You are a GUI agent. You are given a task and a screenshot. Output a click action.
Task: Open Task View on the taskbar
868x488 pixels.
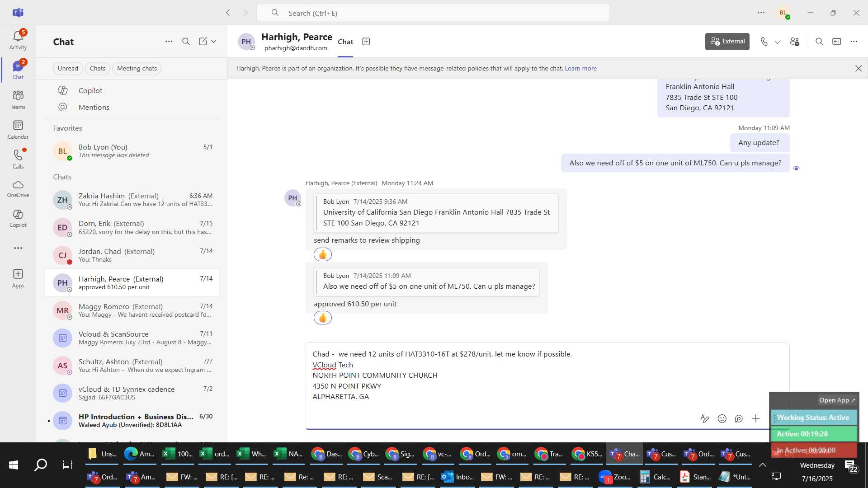pos(68,465)
